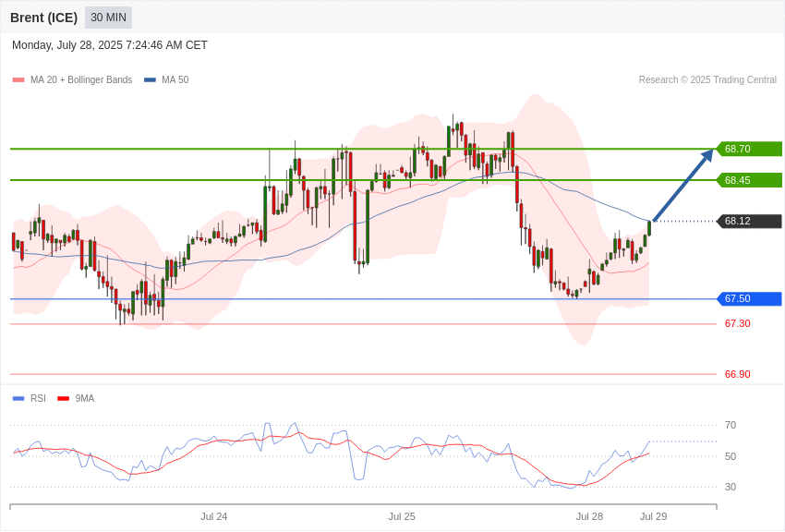Click the RSI 30 axis label
Screen dimensions: 785x532
(731, 487)
